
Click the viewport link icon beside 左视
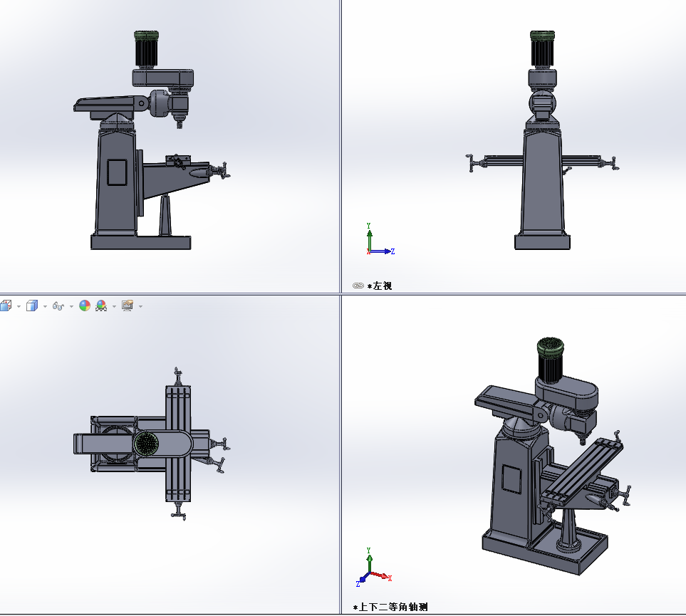358,286
